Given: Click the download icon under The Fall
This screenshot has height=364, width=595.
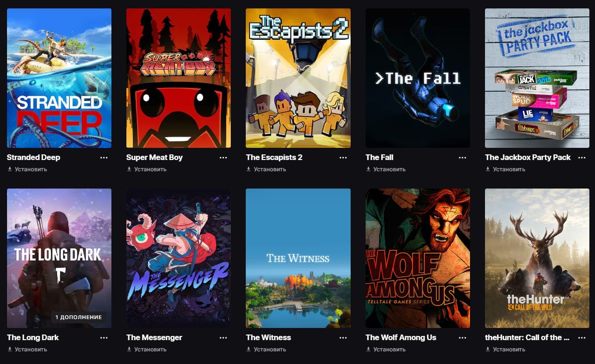Looking at the screenshot, I should click(368, 169).
